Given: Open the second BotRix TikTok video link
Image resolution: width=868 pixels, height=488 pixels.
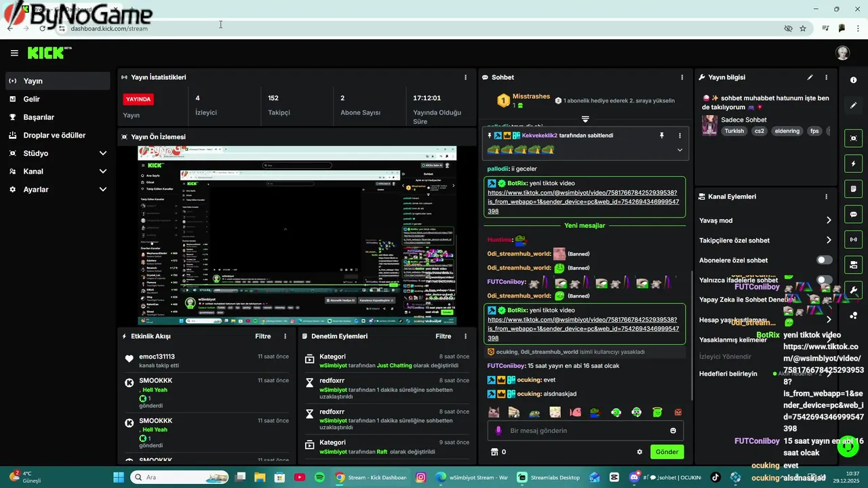Looking at the screenshot, I should [x=583, y=329].
